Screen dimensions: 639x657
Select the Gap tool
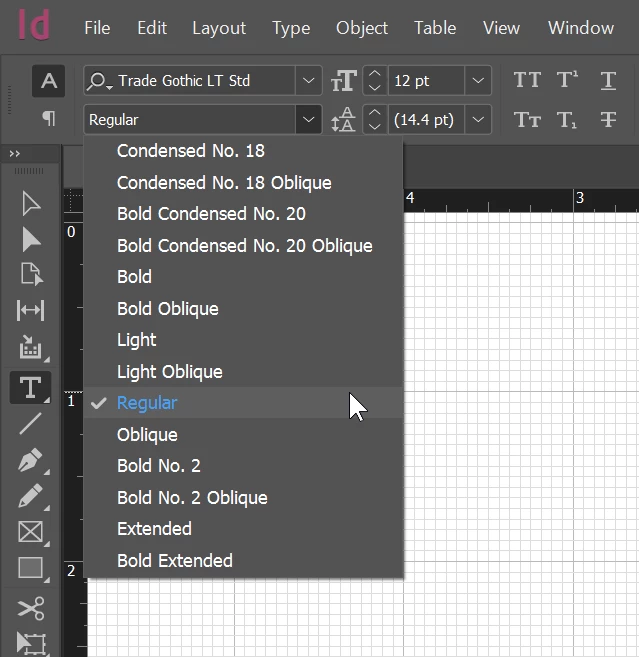pos(30,310)
